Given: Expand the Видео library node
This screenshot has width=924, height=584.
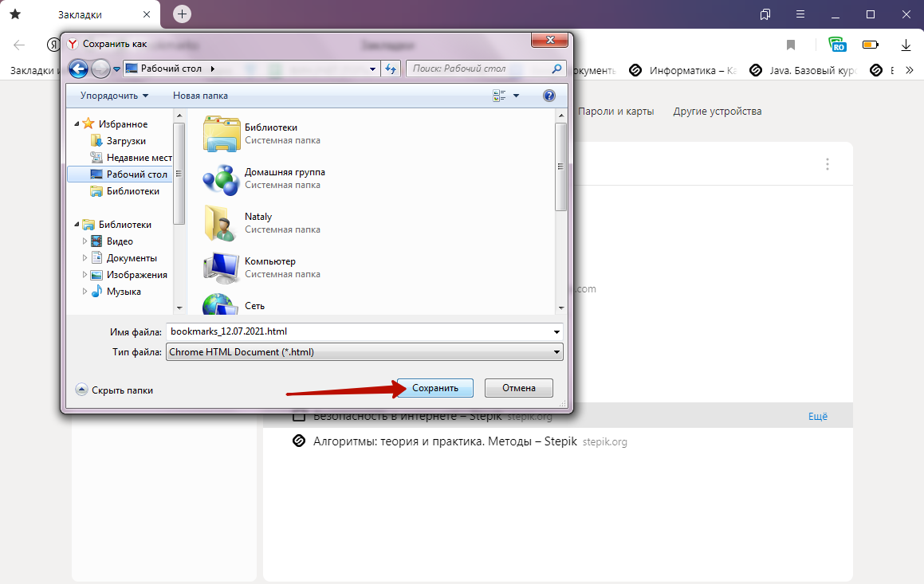Looking at the screenshot, I should click(x=85, y=241).
